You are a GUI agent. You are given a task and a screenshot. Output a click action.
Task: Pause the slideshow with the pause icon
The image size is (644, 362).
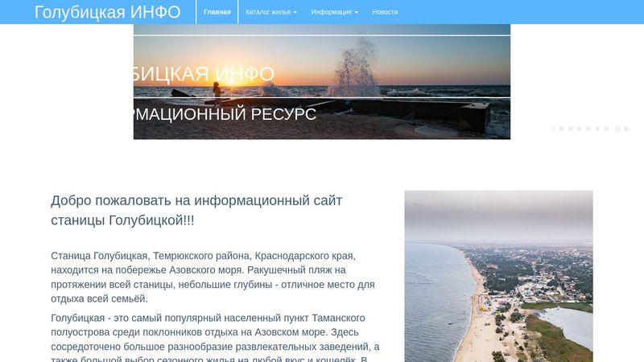click(617, 129)
